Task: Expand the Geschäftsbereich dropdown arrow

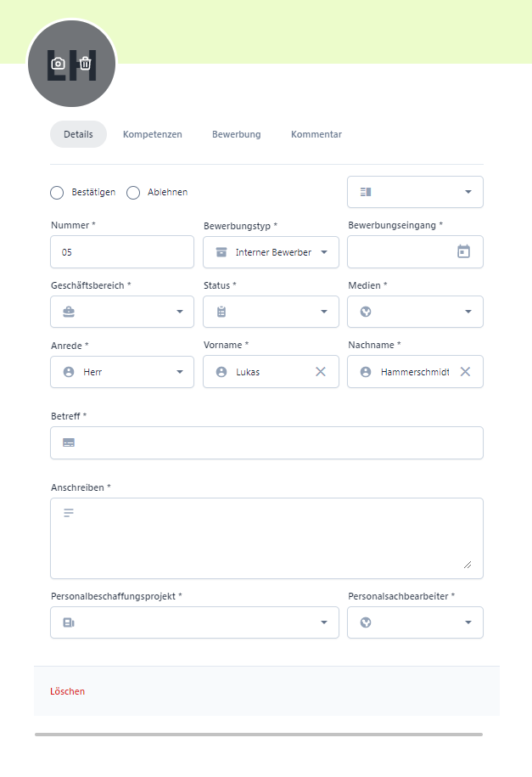Action: (180, 312)
